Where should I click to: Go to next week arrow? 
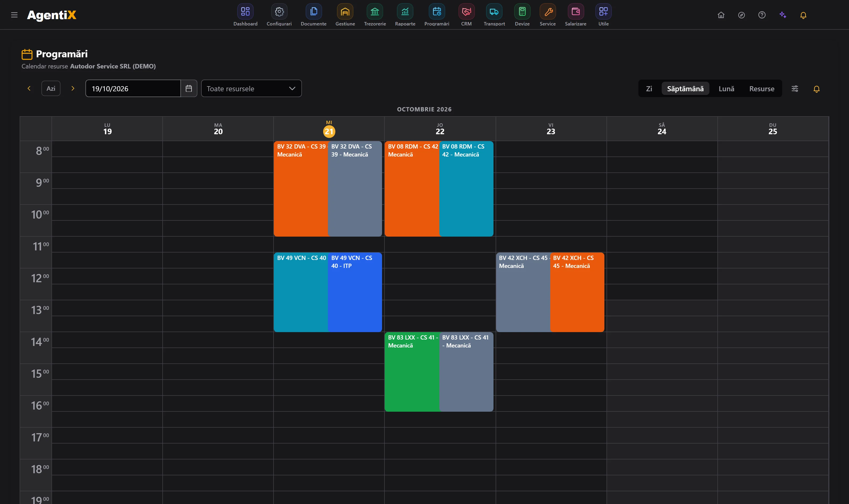73,88
